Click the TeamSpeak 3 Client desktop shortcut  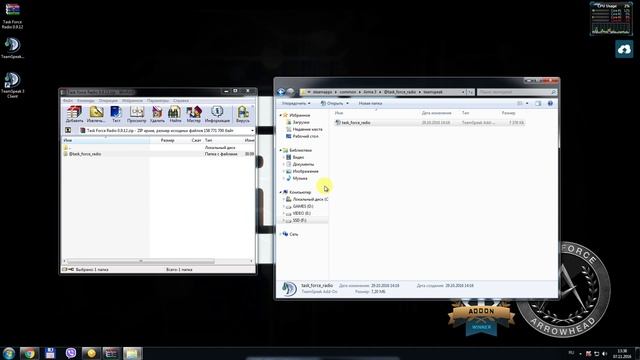click(12, 85)
